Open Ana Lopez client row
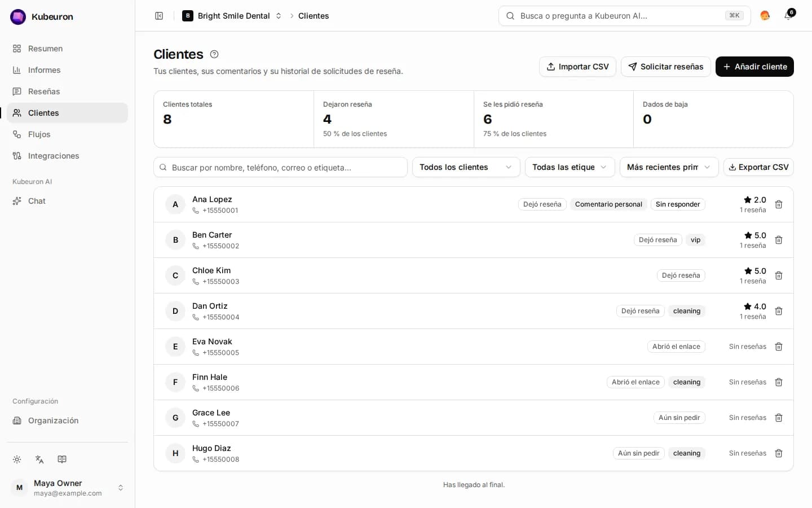 point(474,204)
